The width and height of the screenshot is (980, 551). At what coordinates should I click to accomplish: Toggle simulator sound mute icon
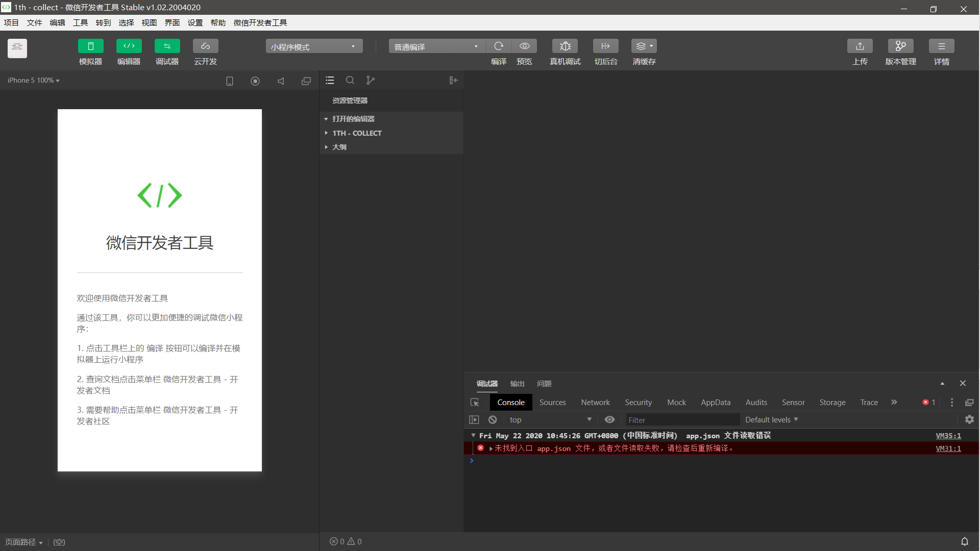[281, 81]
